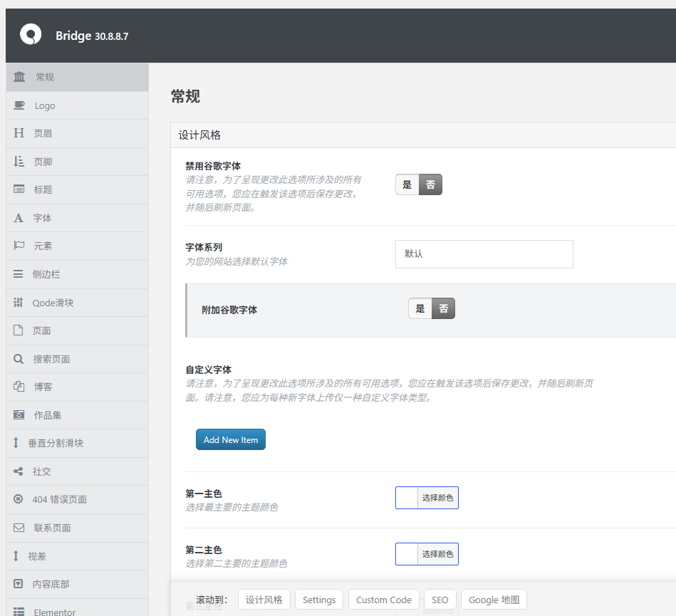676x616 pixels.
Task: Set 附加谷歌字体 to 是
Action: point(420,308)
